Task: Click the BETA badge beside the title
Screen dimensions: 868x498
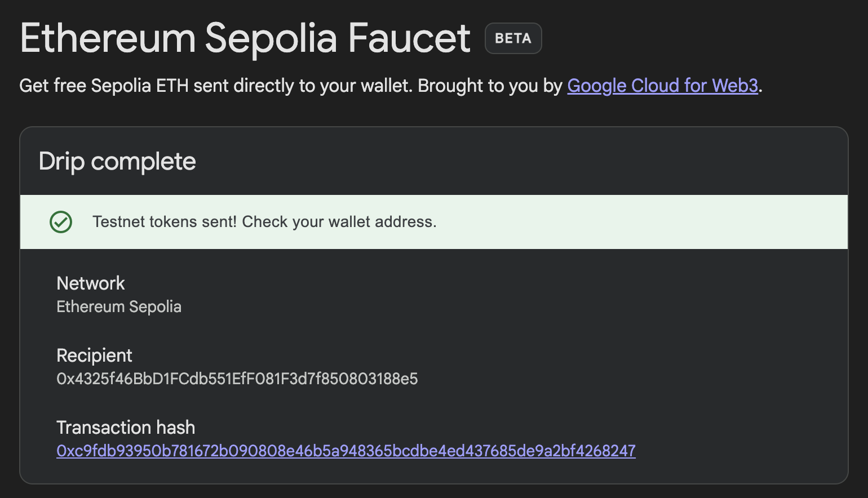Action: click(x=513, y=38)
